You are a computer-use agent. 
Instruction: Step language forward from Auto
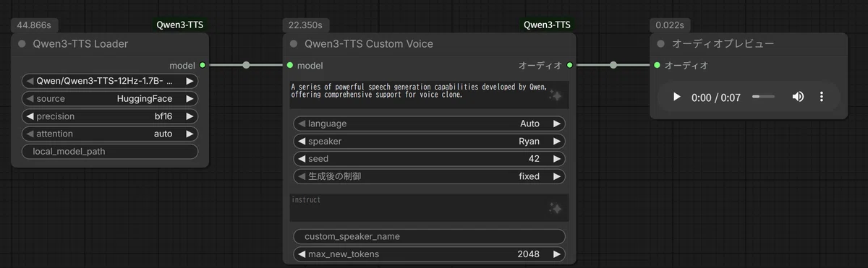pos(556,124)
